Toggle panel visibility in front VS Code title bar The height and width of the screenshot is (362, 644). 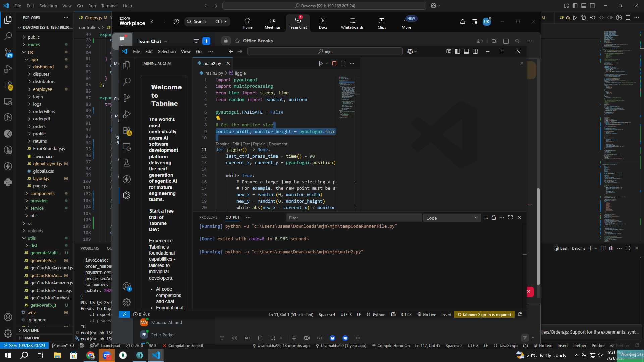466,51
